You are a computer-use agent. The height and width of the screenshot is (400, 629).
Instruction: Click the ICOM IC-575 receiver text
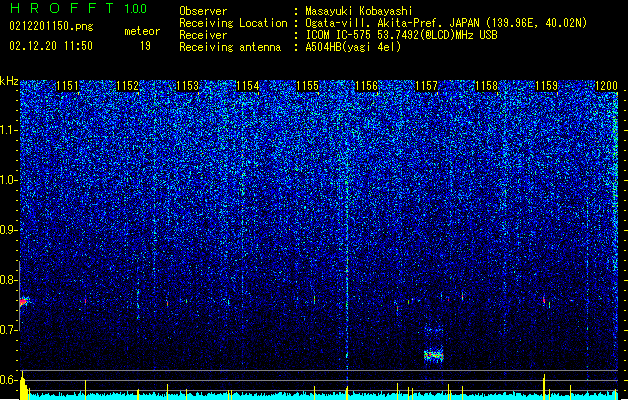401,35
